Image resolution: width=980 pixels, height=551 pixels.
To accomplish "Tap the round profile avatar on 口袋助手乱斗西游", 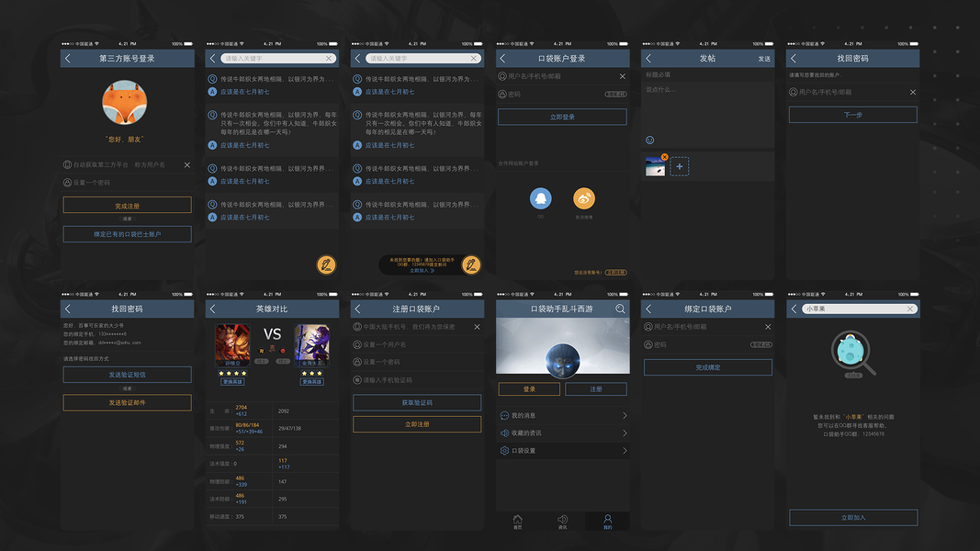I will point(562,361).
